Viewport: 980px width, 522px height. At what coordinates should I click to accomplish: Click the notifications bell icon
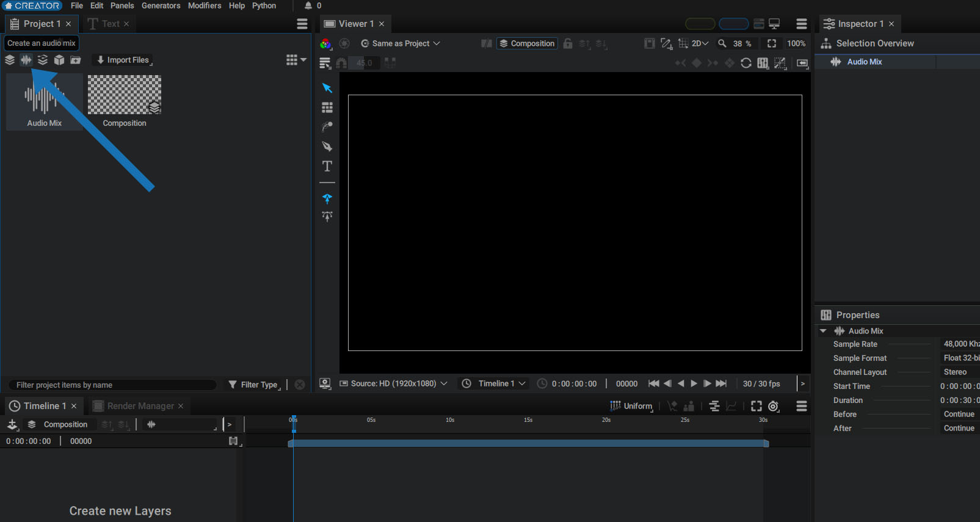[x=308, y=5]
